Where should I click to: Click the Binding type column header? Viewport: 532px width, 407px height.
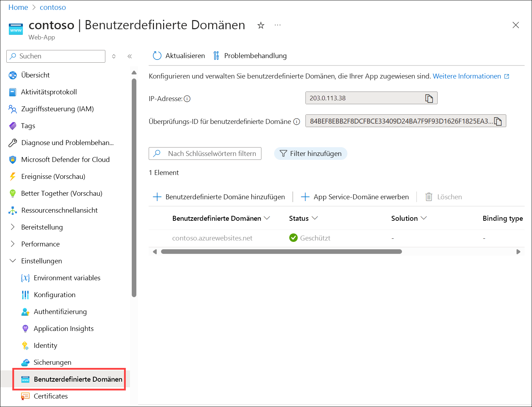[503, 218]
